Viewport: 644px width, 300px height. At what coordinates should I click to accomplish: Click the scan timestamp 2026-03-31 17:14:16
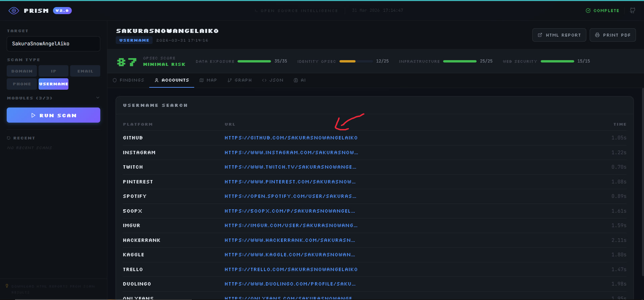(x=182, y=40)
